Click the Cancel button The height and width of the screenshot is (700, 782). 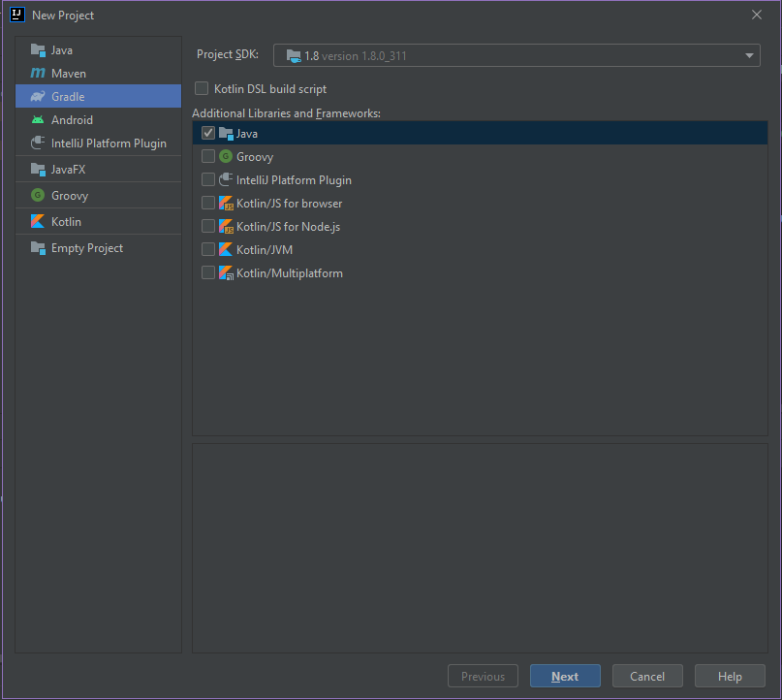[647, 676]
